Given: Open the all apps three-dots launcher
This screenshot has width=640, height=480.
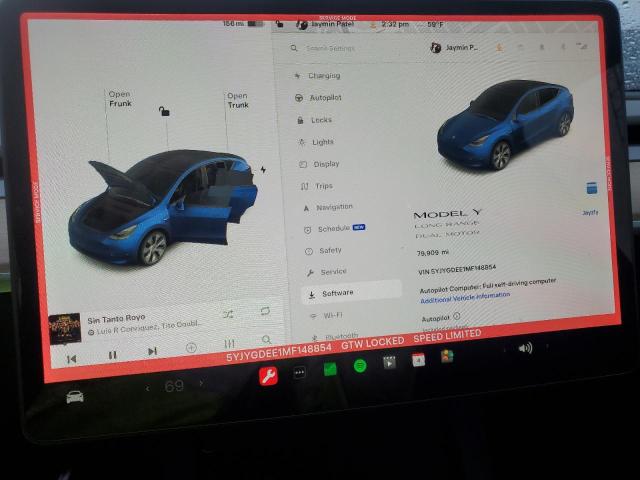Looking at the screenshot, I should [x=300, y=372].
